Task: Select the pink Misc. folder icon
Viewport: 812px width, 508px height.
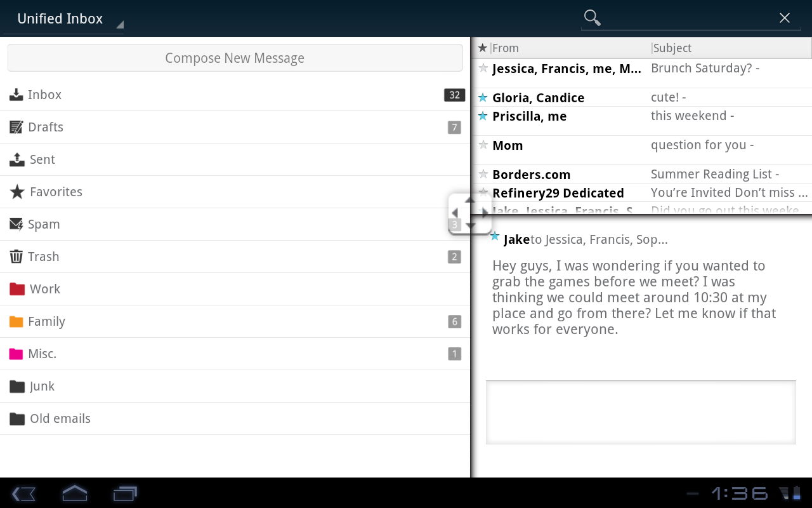Action: (x=16, y=354)
